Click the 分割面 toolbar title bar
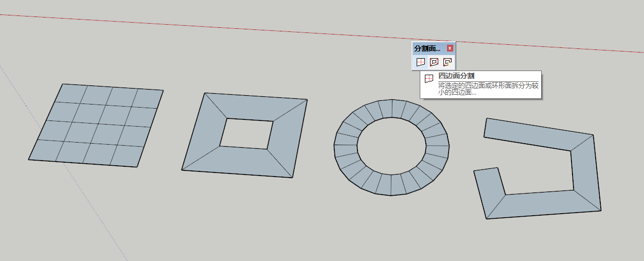This screenshot has height=261, width=644. pyautogui.click(x=428, y=48)
